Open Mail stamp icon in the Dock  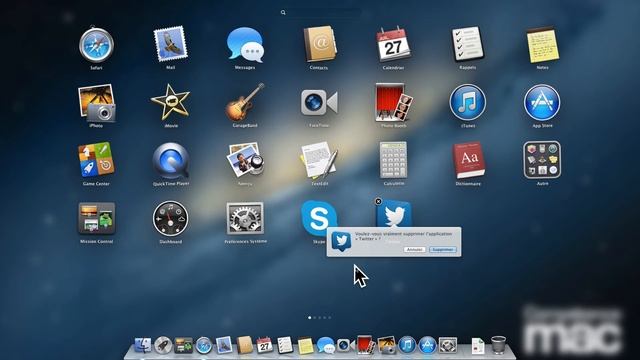(x=224, y=345)
